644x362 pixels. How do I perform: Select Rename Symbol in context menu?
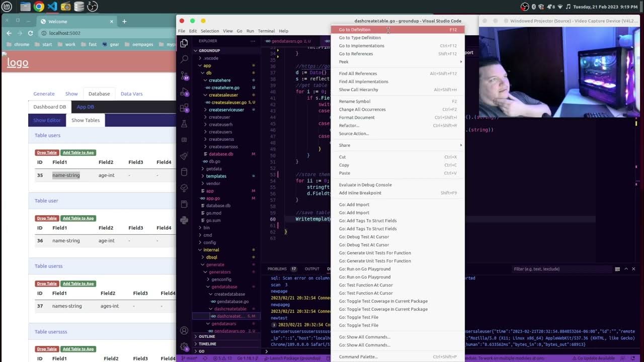pos(397,102)
